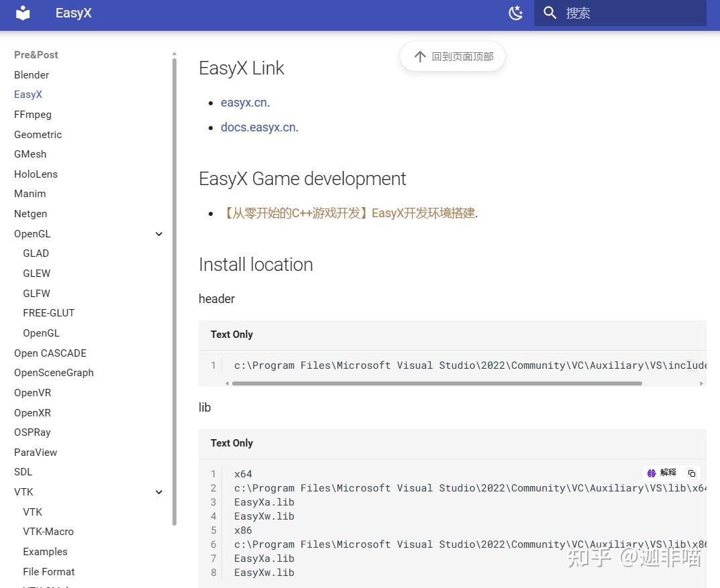Image resolution: width=720 pixels, height=588 pixels.
Task: Open the GLEW subpage
Action: [x=37, y=274]
